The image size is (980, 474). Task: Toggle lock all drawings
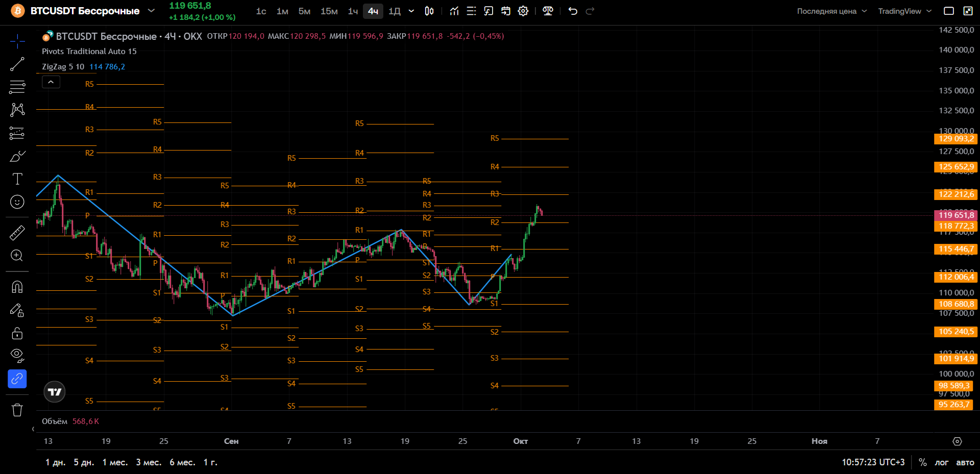[17, 333]
